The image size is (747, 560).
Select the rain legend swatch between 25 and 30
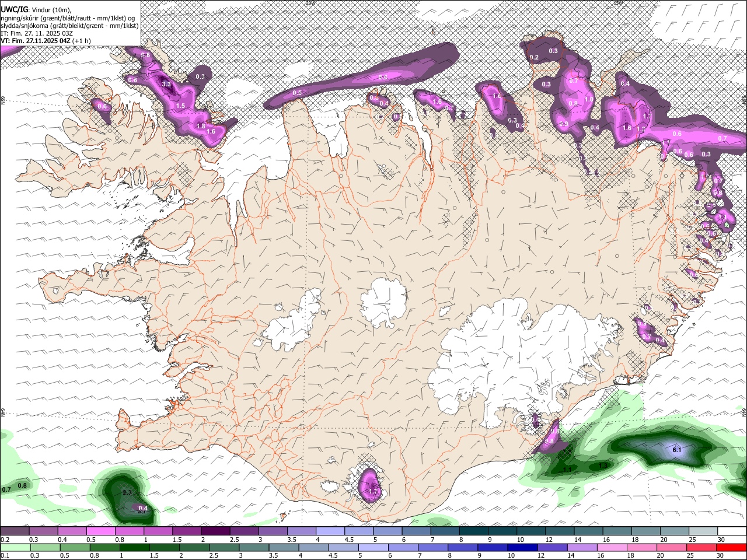click(x=700, y=547)
